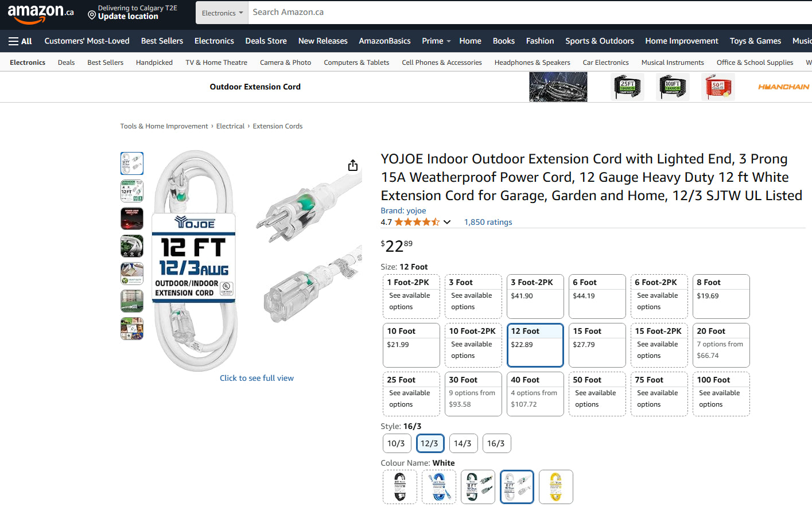Choose the 15 Foot size option
This screenshot has width=812, height=511.
tap(597, 345)
